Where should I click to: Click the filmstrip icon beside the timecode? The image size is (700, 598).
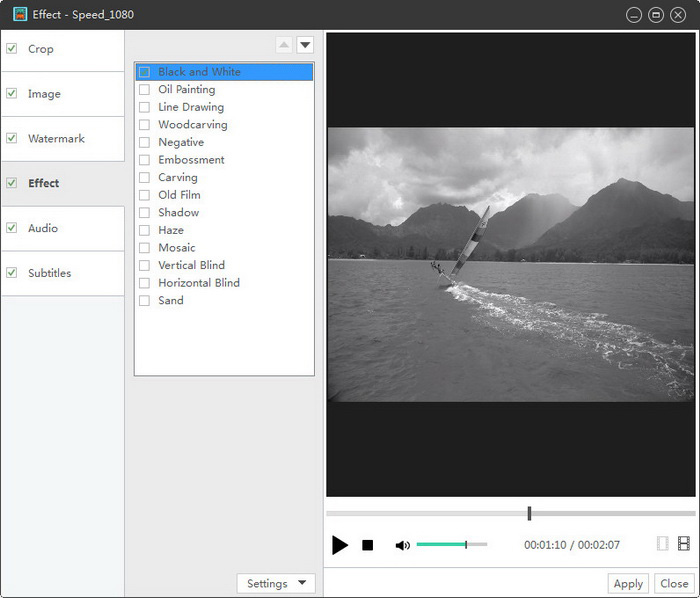pyautogui.click(x=683, y=544)
